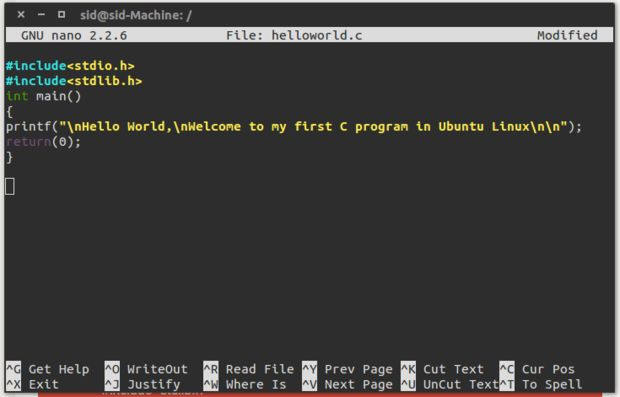The height and width of the screenshot is (397, 620).
Task: Click the sid@sid-Machine window title
Action: [x=136, y=15]
